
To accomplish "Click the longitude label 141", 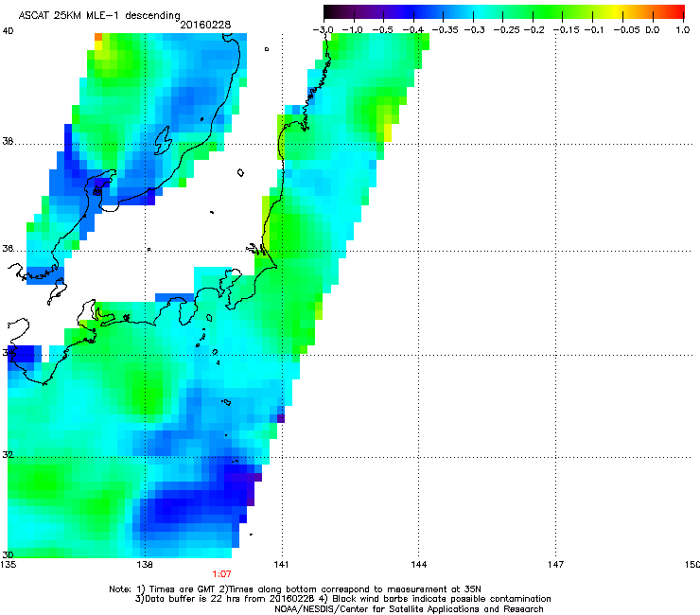I will [281, 565].
